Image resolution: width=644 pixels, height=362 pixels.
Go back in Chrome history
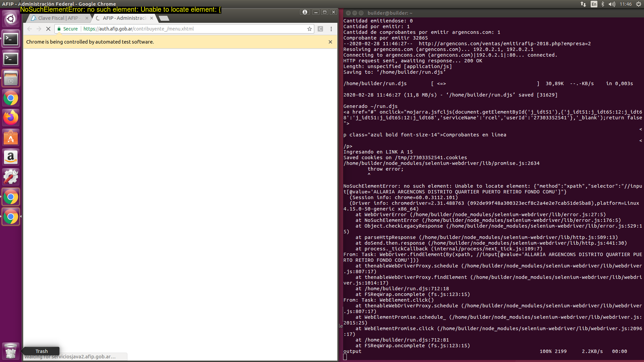click(30, 29)
